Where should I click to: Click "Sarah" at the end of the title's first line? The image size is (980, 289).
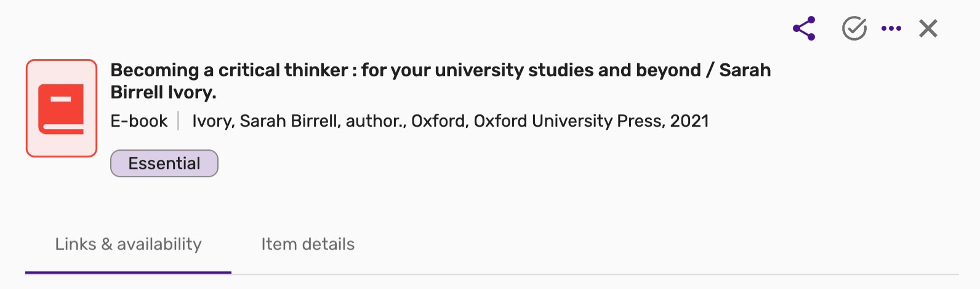[x=745, y=70]
